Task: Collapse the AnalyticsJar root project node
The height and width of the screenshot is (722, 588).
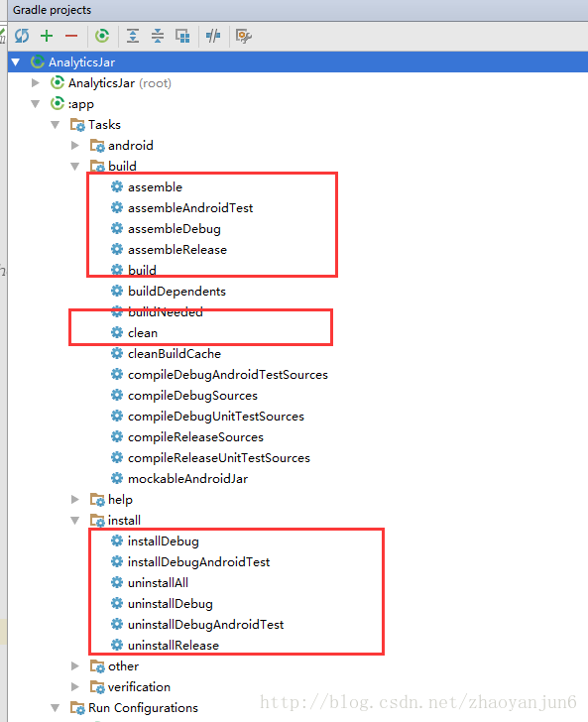Action: [16, 61]
